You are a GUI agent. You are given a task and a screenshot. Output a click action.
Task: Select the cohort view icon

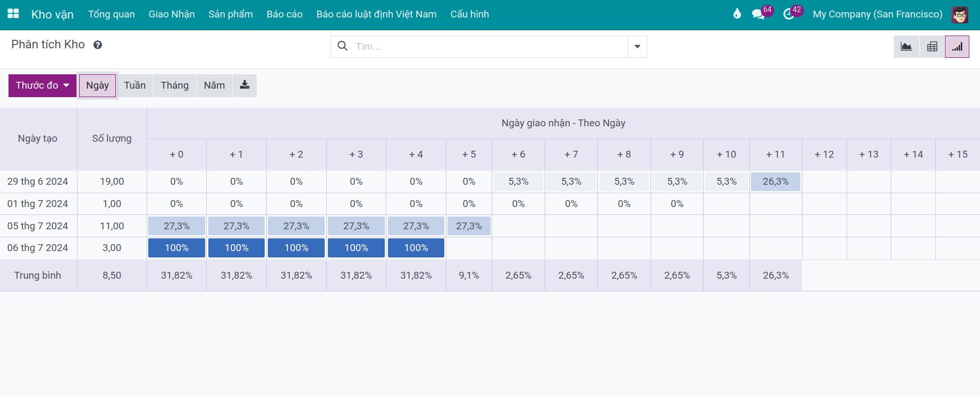(957, 47)
